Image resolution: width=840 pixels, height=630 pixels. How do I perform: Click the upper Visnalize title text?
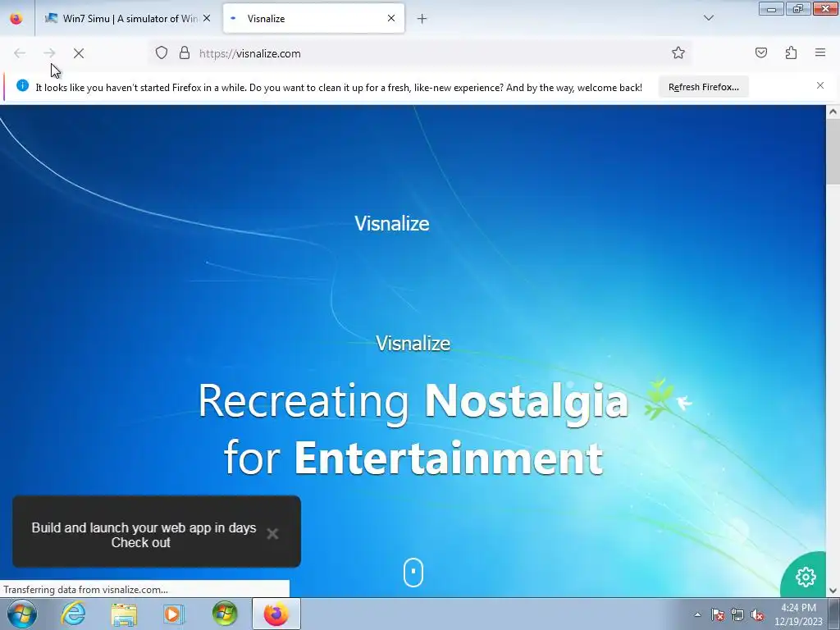[391, 223]
